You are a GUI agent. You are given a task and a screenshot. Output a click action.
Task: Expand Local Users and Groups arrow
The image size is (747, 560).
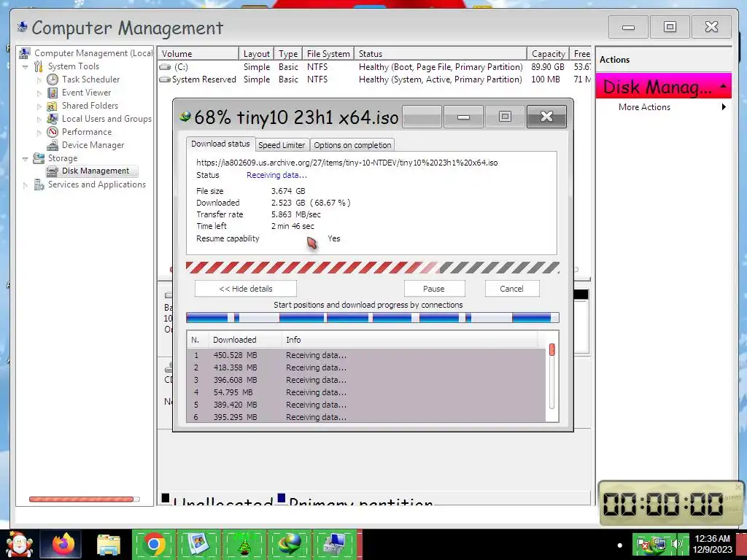(x=39, y=120)
